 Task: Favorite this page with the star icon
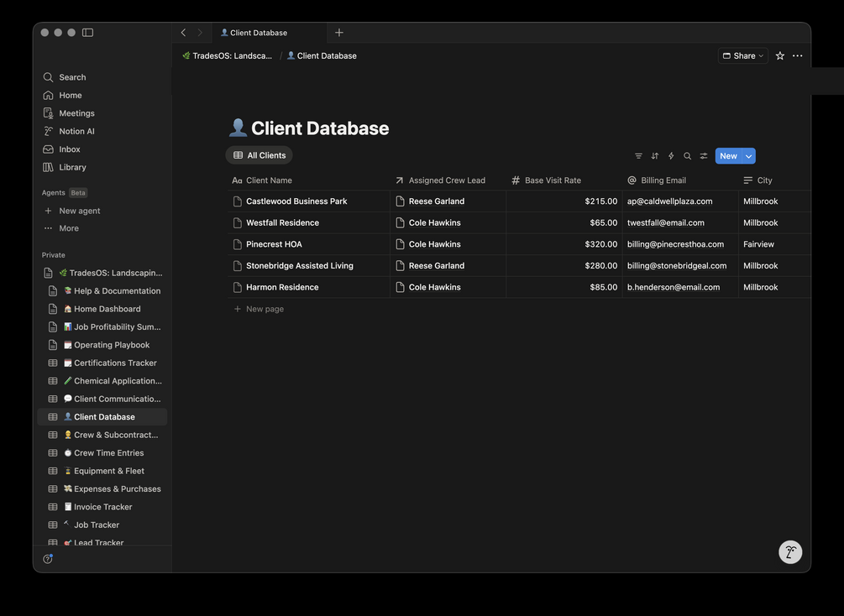pyautogui.click(x=780, y=56)
